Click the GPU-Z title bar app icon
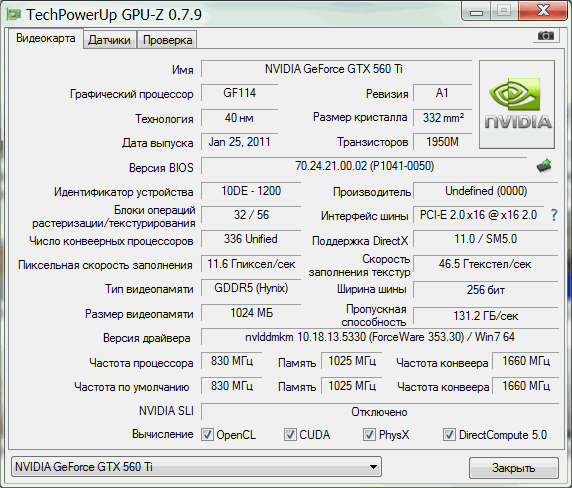 [x=14, y=15]
